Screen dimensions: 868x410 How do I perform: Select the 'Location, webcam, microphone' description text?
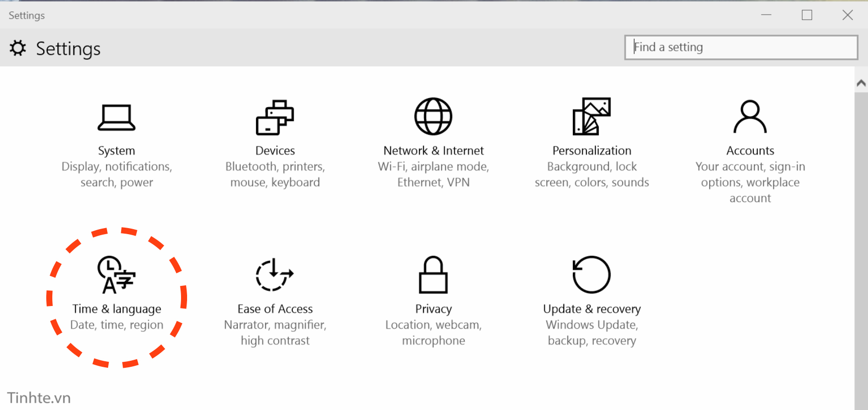433,333
